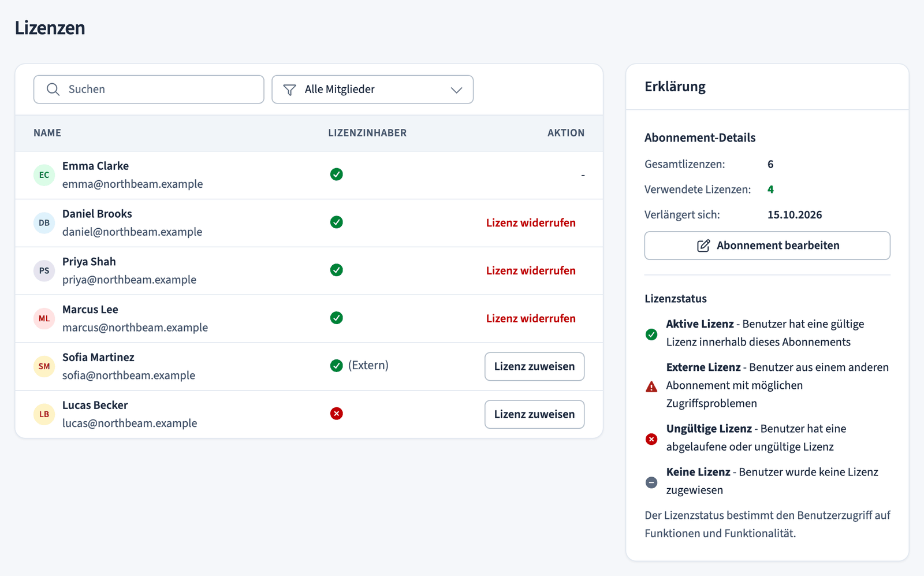Open the Alle Mitglieder filter dropdown

(372, 90)
